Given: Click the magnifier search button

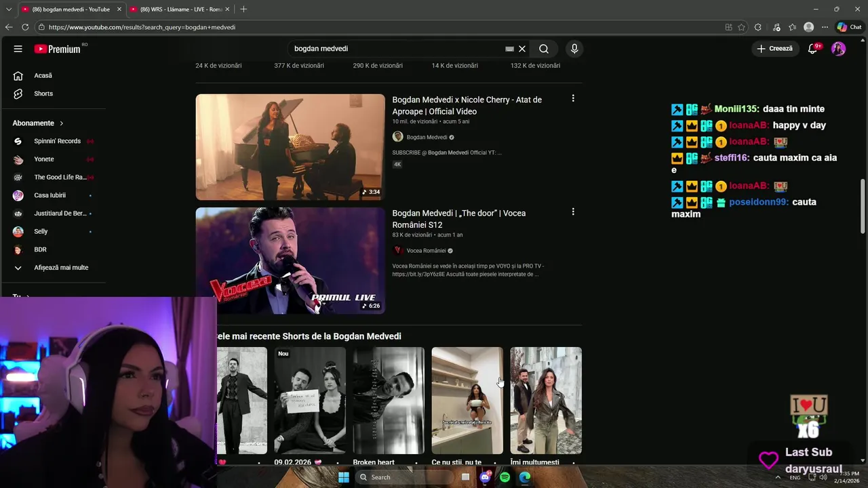Looking at the screenshot, I should pyautogui.click(x=544, y=49).
